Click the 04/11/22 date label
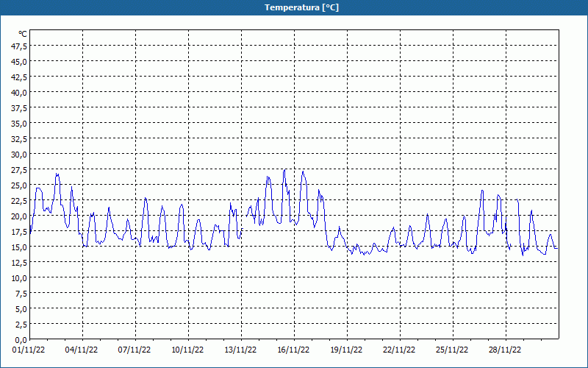This screenshot has width=588, height=368. click(x=82, y=350)
